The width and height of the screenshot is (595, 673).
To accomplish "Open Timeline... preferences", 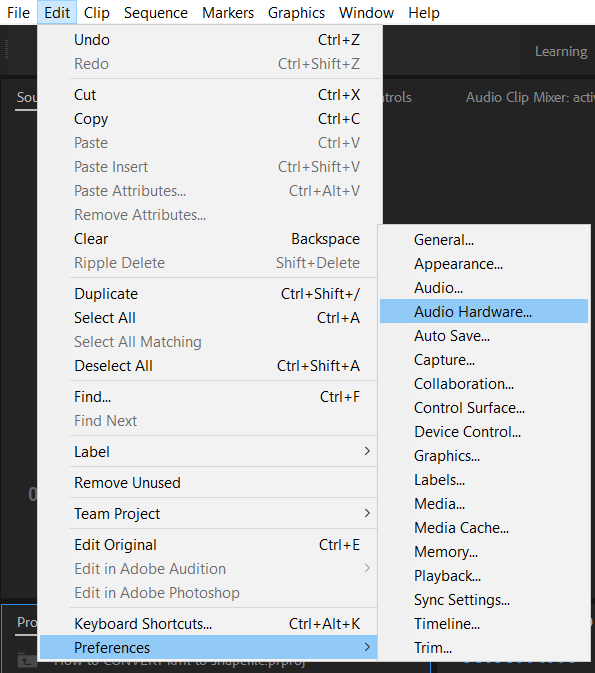I will (484, 624).
